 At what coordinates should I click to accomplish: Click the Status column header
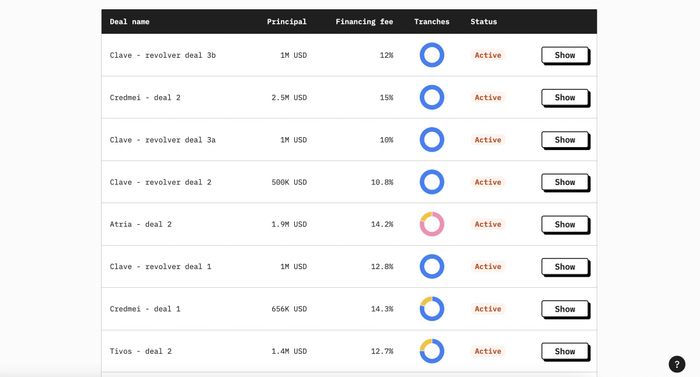point(483,21)
